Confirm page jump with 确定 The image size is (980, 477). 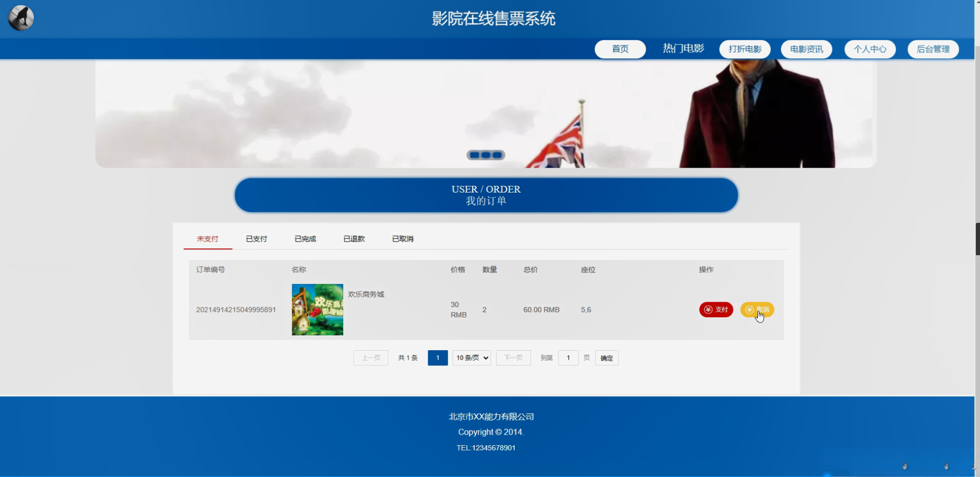[607, 358]
